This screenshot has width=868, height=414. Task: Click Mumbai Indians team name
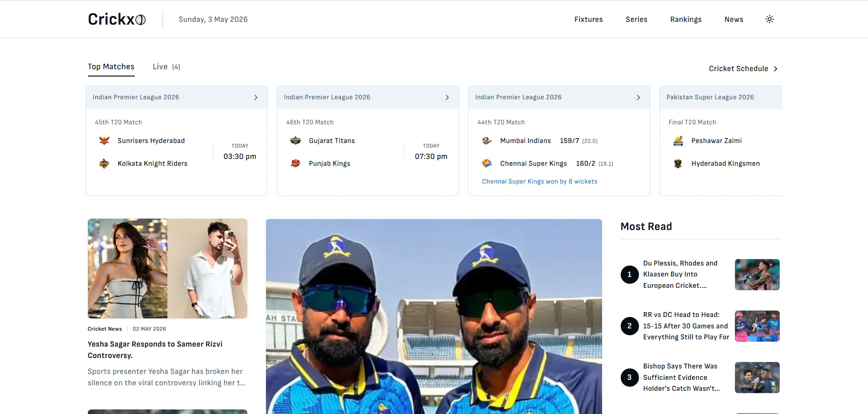[526, 141]
